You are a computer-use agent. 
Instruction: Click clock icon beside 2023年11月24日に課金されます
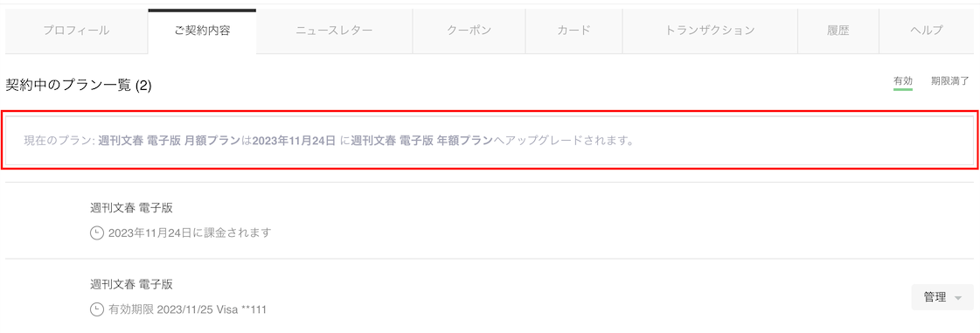[x=96, y=233]
